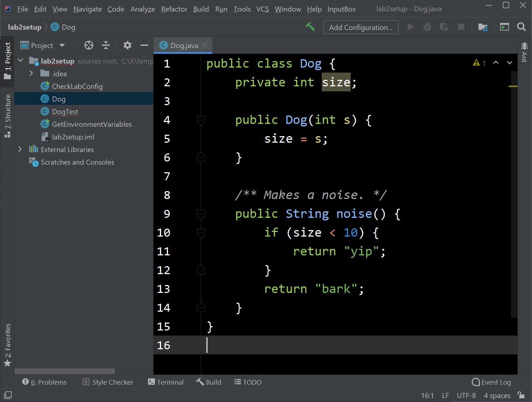This screenshot has width=532, height=402.
Task: Open the Problems tool window
Action: (44, 382)
